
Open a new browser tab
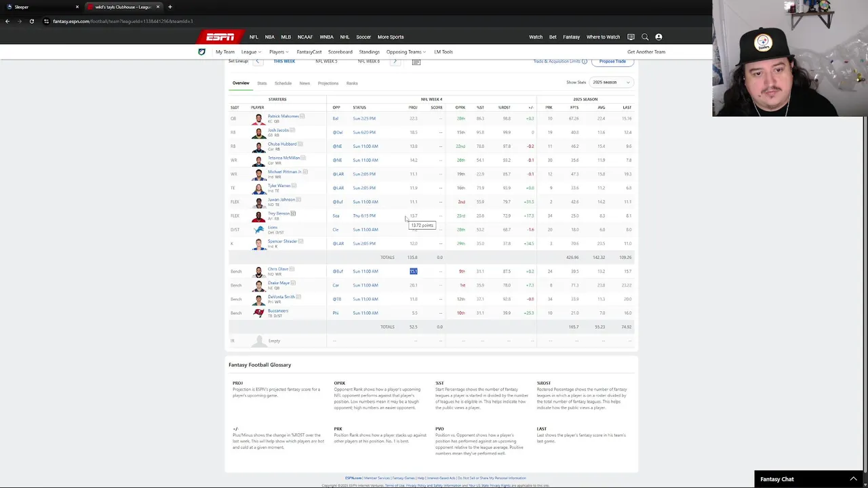(170, 7)
